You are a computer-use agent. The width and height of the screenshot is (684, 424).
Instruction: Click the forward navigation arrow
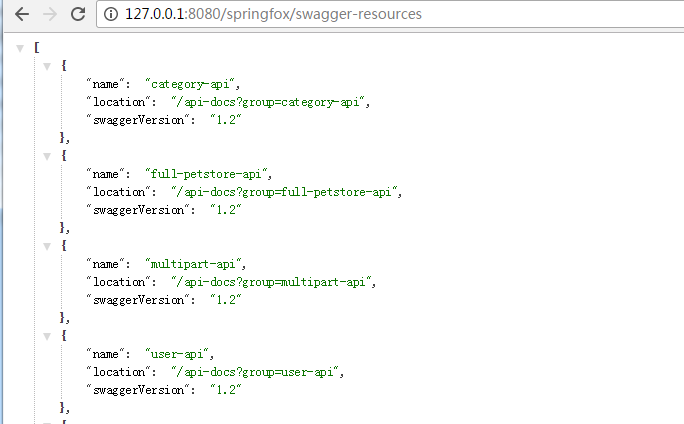50,14
